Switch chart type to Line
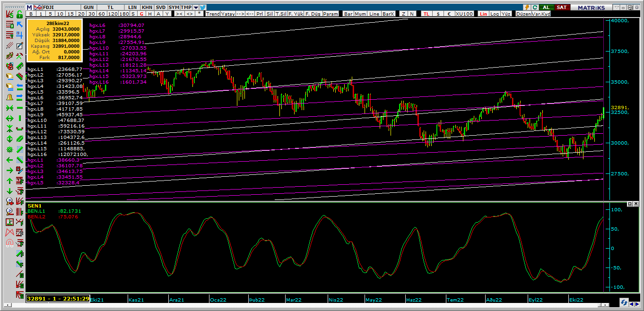The width and height of the screenshot is (644, 311). pos(374,14)
